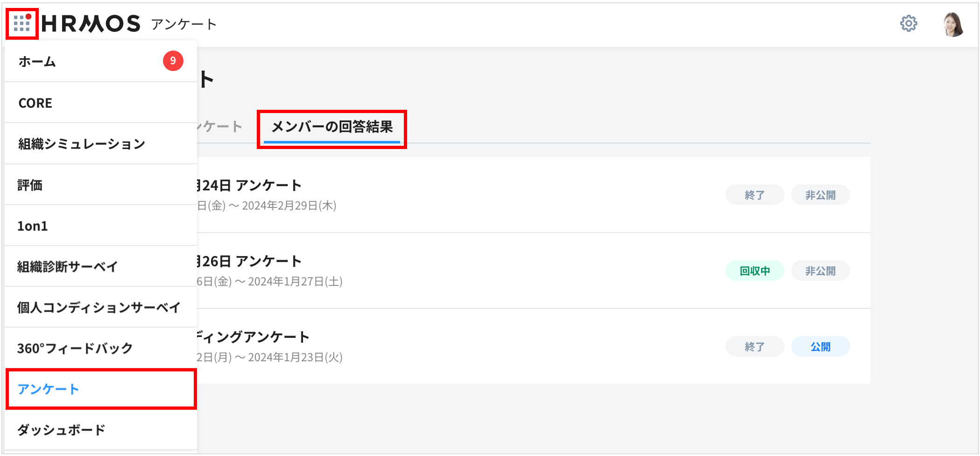
Task: Click the HRMOS logo
Action: (91, 23)
